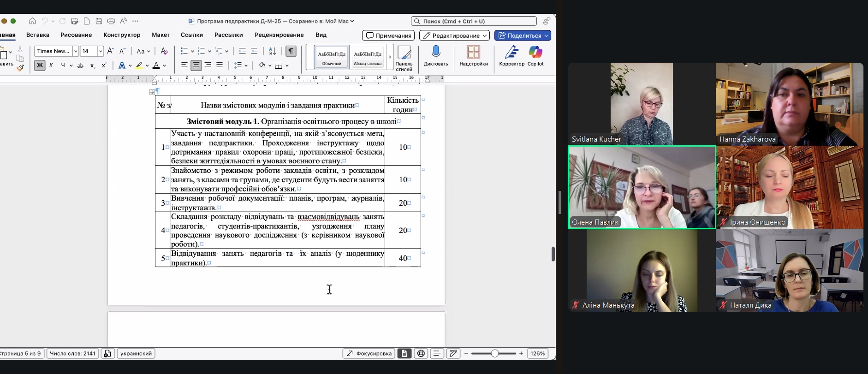Click the Поиск search field
The width and height of the screenshot is (868, 374).
(x=474, y=21)
